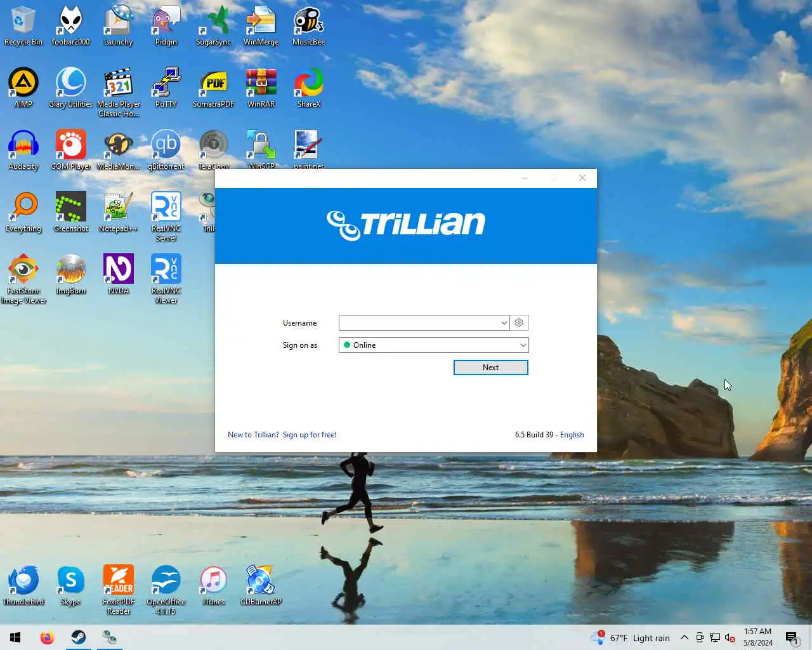Minimize the Trillian login window
The height and width of the screenshot is (650, 812).
(x=525, y=178)
